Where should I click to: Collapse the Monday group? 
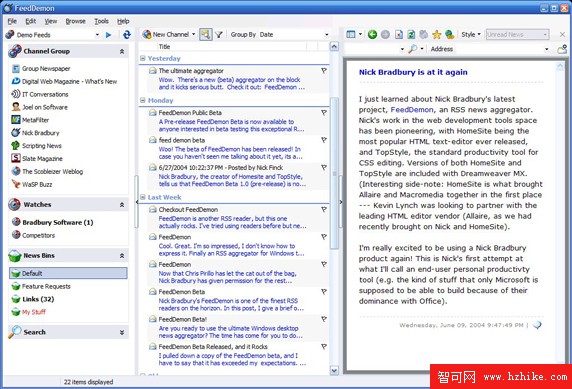tap(143, 100)
